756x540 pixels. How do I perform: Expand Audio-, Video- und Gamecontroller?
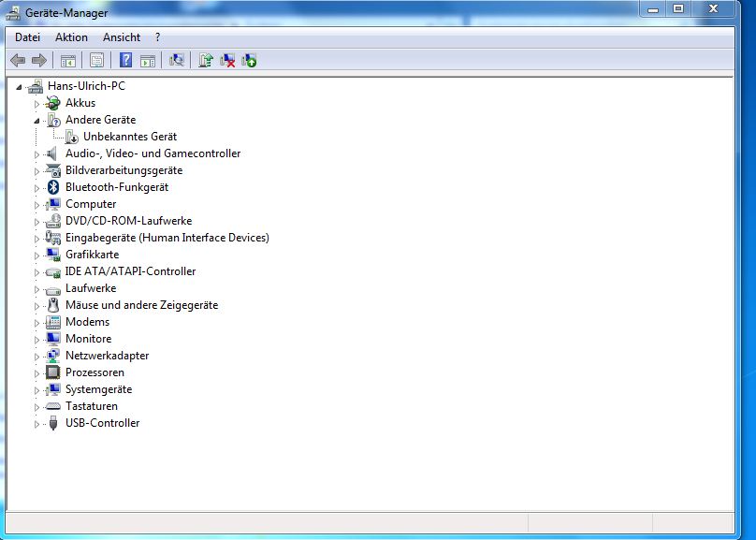pos(36,154)
